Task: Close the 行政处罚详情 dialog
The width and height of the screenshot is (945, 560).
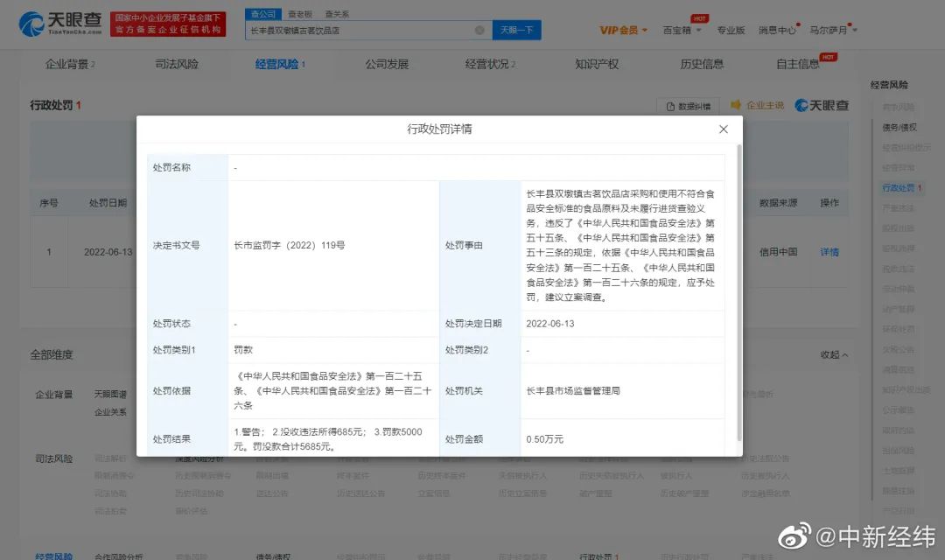Action: click(723, 129)
